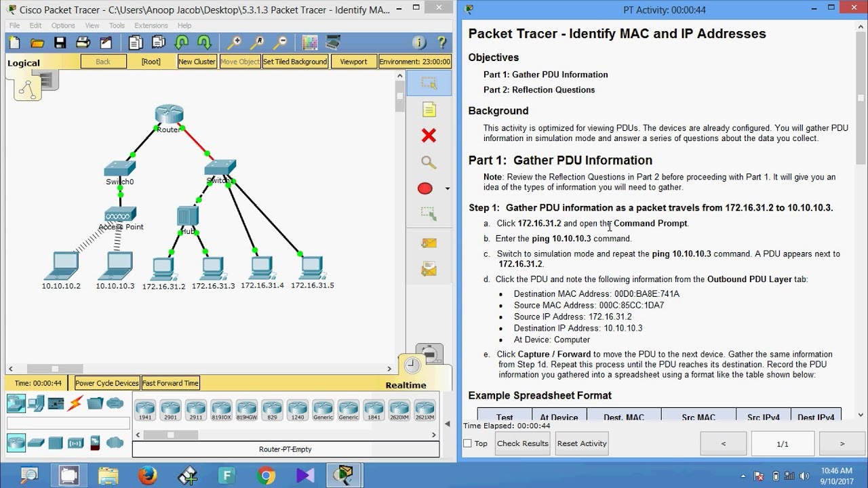Open the File menu
The height and width of the screenshot is (488, 868).
click(x=15, y=26)
